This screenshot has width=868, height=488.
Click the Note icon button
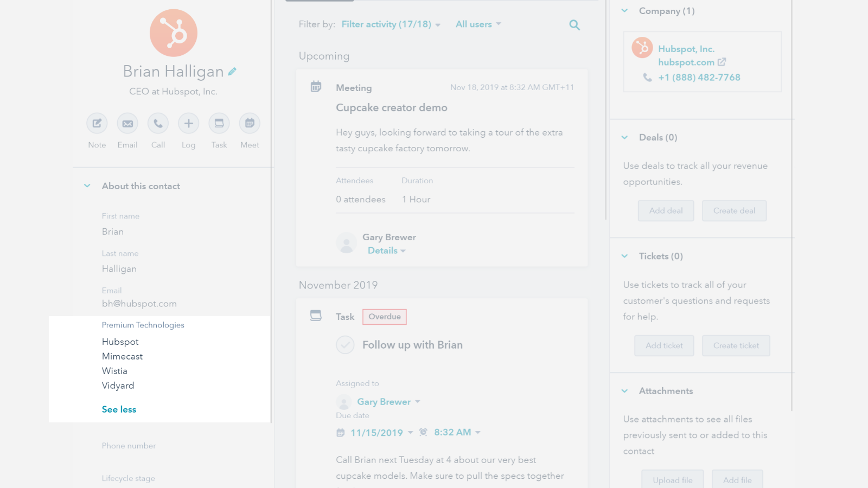(x=97, y=124)
